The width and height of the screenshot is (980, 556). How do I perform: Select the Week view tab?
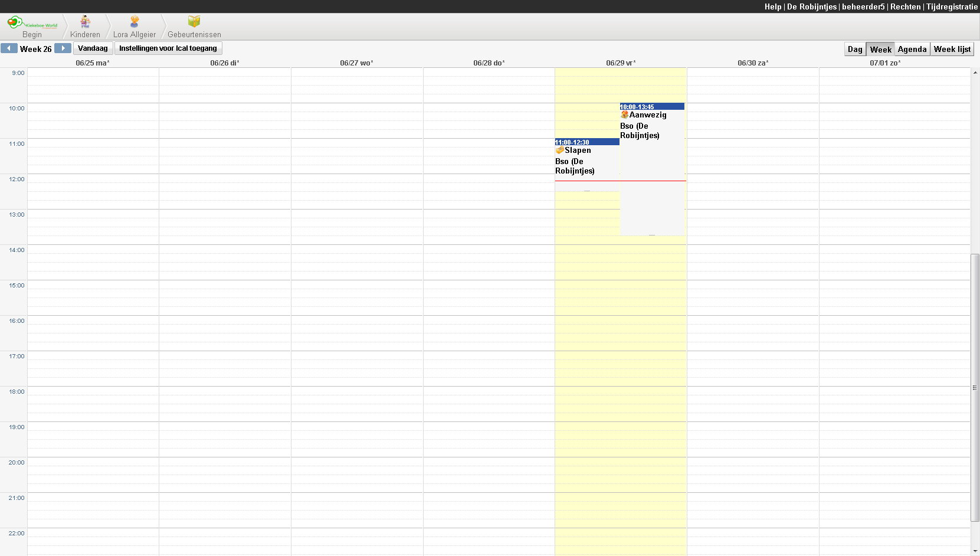(x=880, y=50)
